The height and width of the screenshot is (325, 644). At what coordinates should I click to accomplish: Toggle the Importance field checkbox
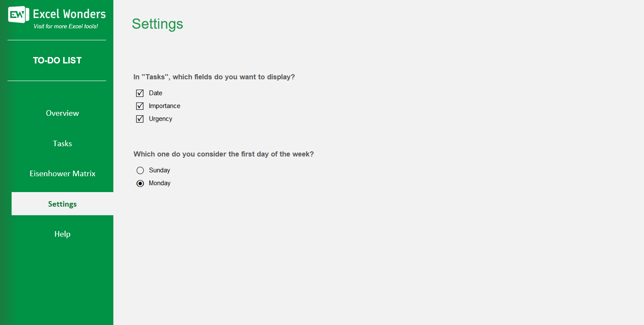140,106
